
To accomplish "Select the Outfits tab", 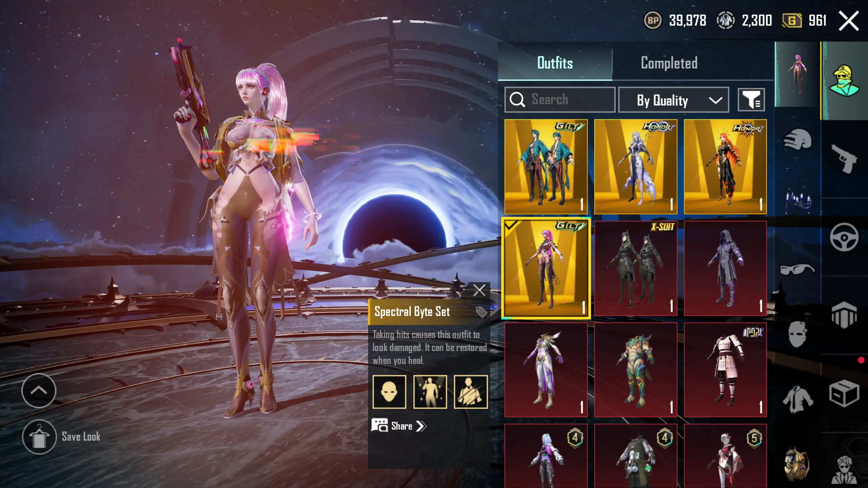I will point(555,63).
